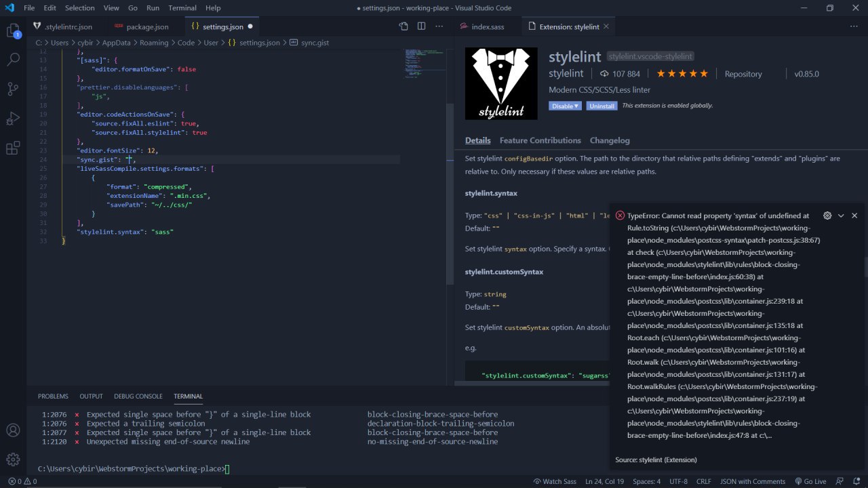Viewport: 868px width, 488px height.
Task: Open notifications bell in status bar
Action: click(x=856, y=481)
